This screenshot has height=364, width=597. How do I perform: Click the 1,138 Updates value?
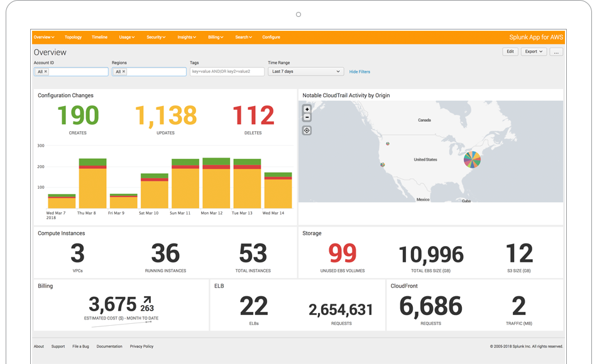(166, 115)
